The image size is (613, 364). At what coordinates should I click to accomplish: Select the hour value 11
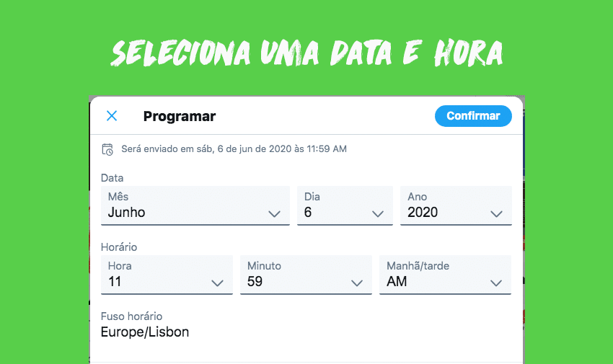(144, 281)
